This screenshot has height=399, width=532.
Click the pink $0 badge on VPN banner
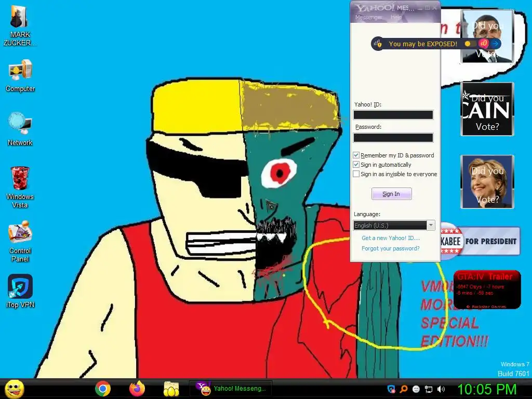click(x=484, y=44)
